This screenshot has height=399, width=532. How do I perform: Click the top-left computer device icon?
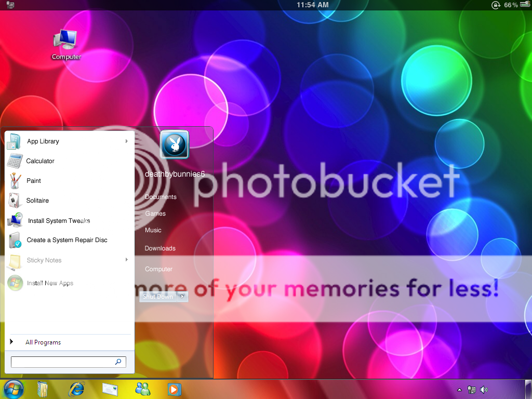pyautogui.click(x=10, y=5)
